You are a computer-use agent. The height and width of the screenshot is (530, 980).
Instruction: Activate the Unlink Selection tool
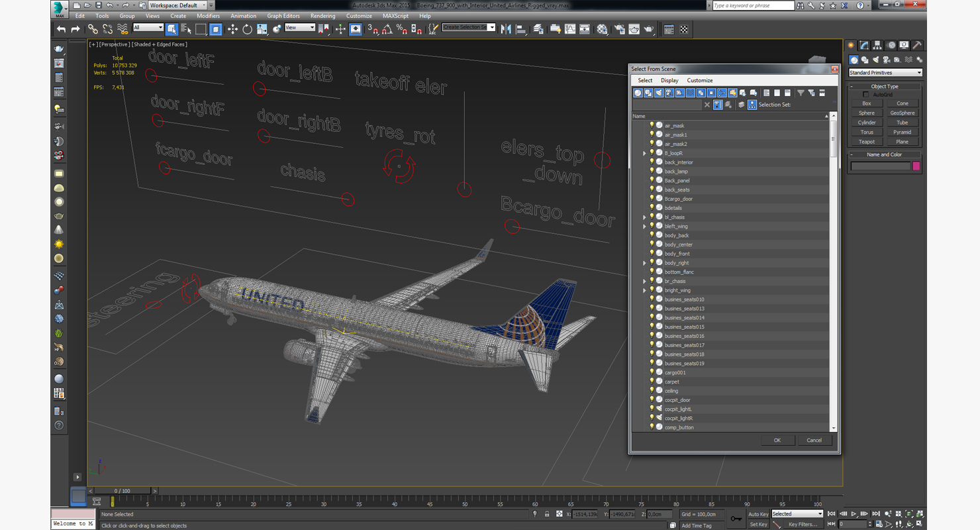pyautogui.click(x=107, y=29)
